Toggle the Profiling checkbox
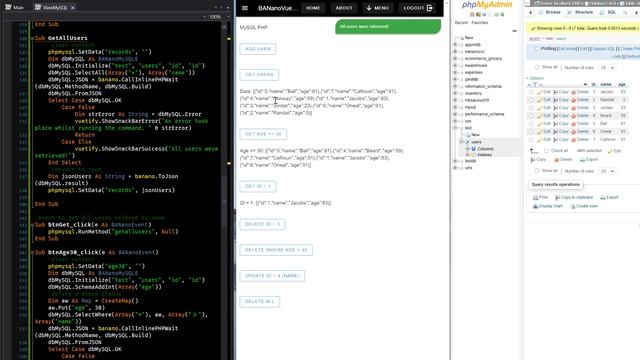This screenshot has width=640, height=360. [x=537, y=49]
